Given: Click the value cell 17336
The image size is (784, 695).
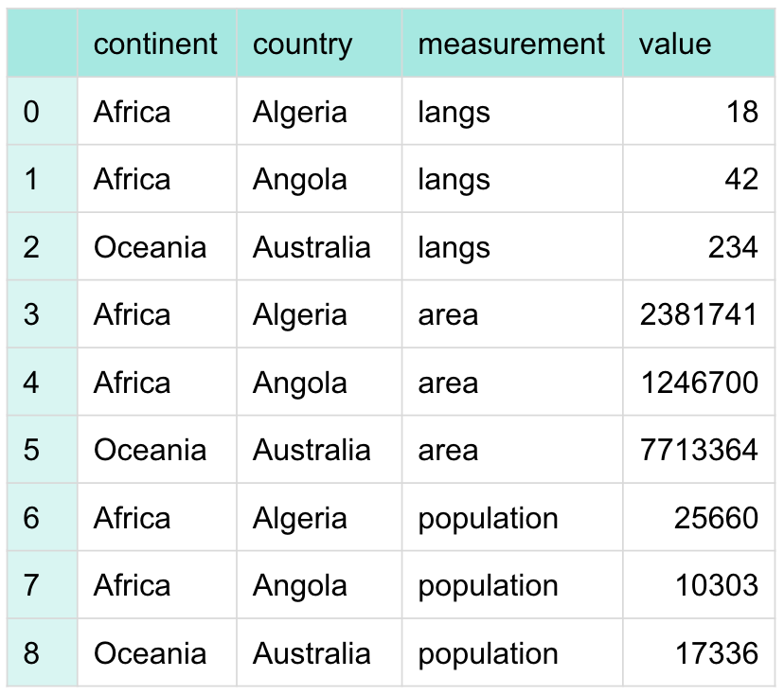Looking at the screenshot, I should [x=716, y=653].
